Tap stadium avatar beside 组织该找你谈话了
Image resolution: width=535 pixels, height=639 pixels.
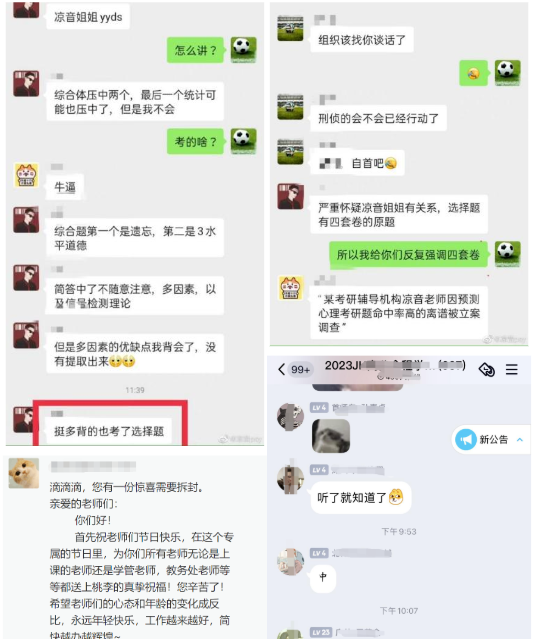pos(290,28)
